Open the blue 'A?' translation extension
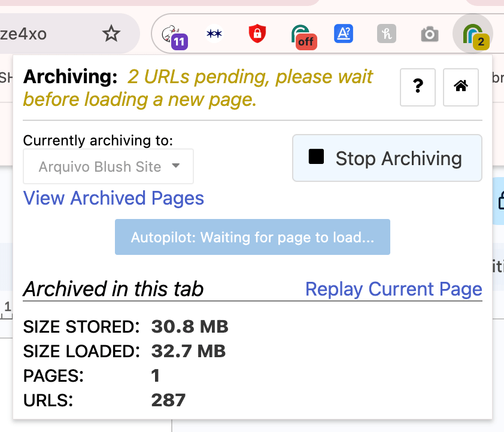 [344, 34]
